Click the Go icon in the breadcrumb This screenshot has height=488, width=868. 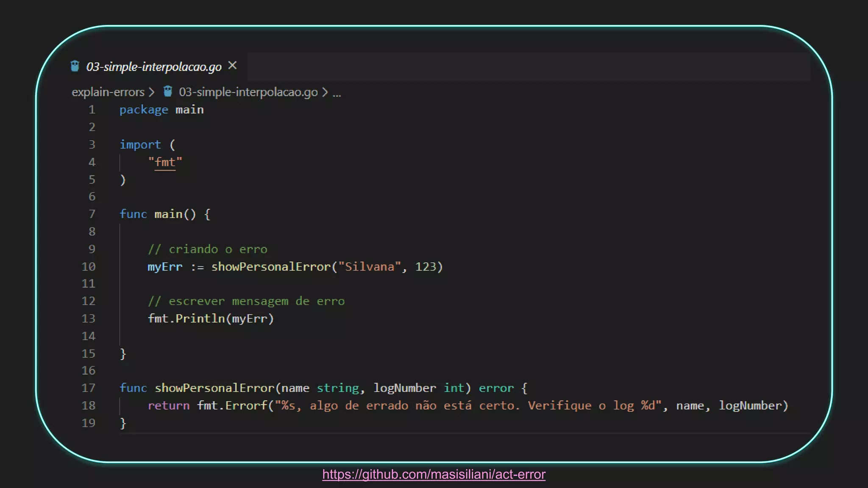tap(168, 91)
